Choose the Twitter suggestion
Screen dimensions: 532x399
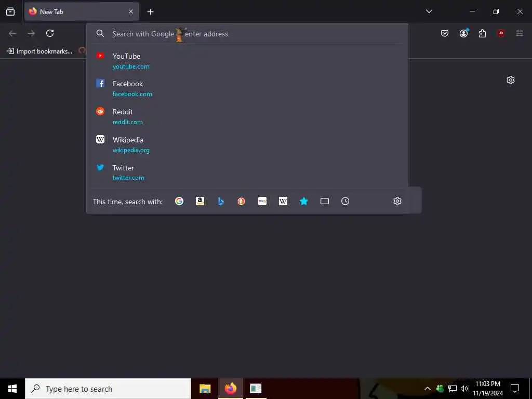click(x=247, y=172)
